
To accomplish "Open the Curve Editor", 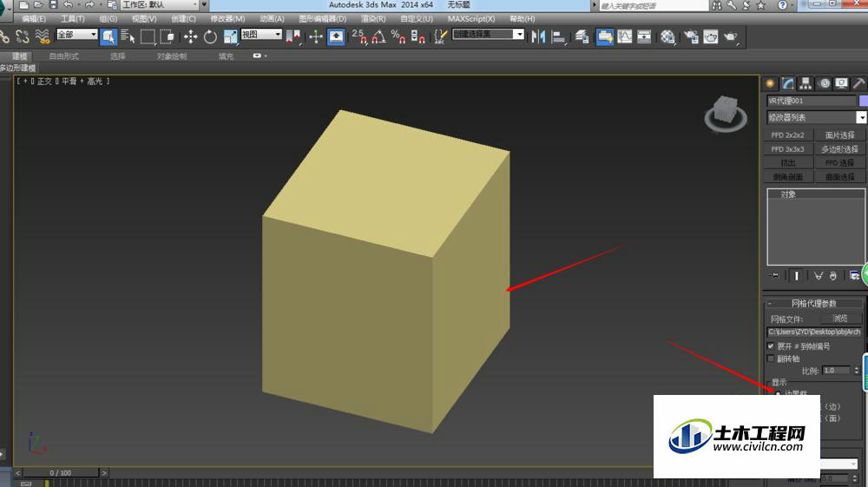I will point(624,37).
